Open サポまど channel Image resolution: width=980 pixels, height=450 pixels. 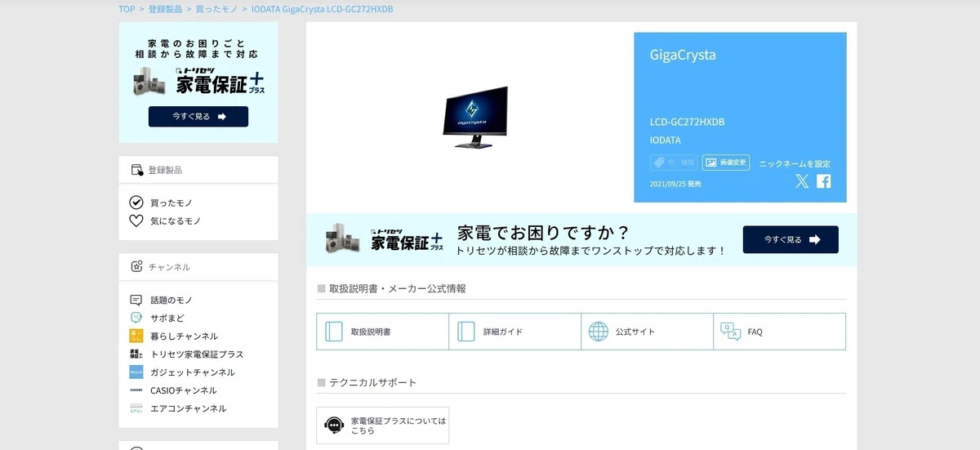(157, 318)
